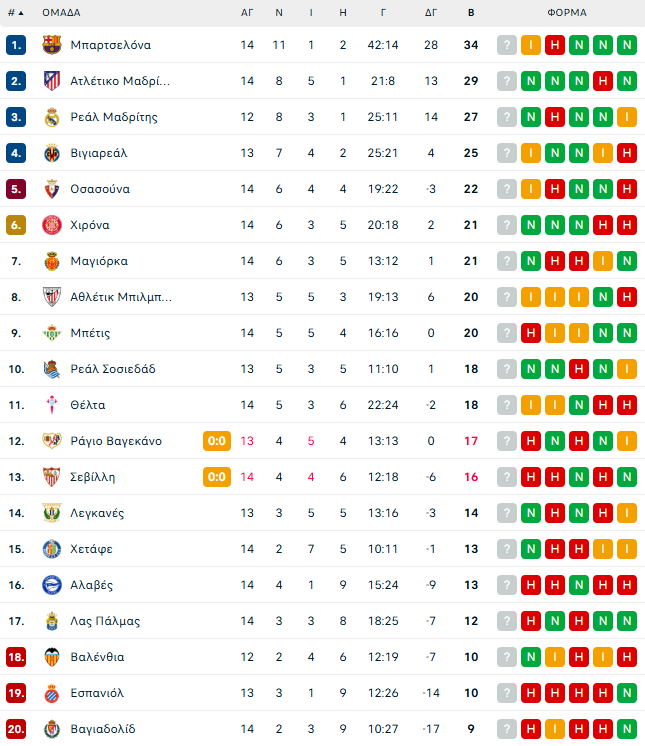Click the Villarreal yellow crest icon
The width and height of the screenshot is (645, 746).
52,153
